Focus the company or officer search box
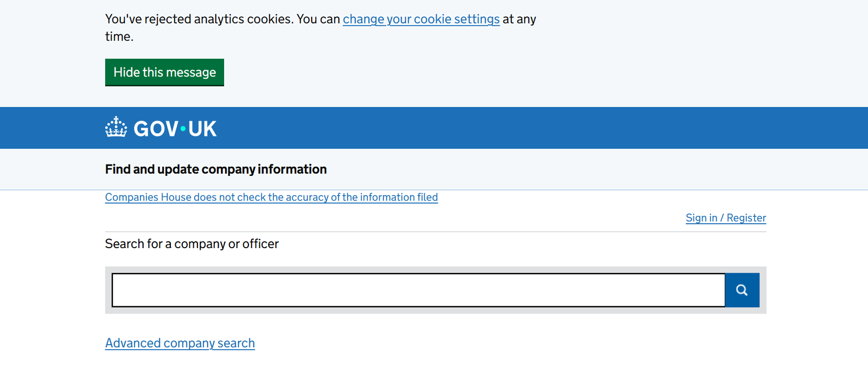The height and width of the screenshot is (373, 868). [x=418, y=290]
